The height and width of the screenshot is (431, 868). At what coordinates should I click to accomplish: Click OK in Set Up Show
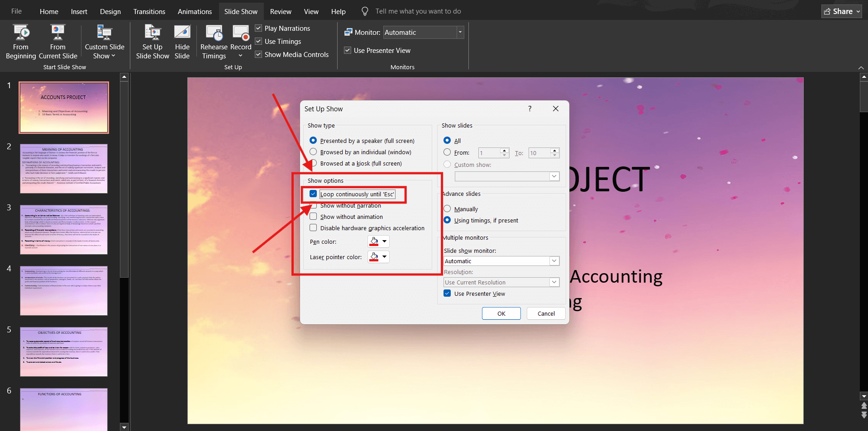point(501,313)
